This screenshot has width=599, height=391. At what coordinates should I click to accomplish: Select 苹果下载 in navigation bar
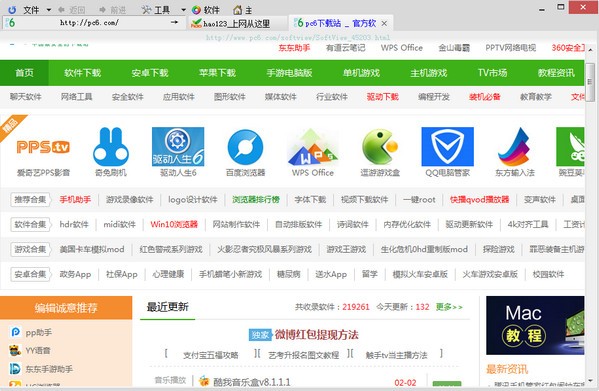[217, 73]
